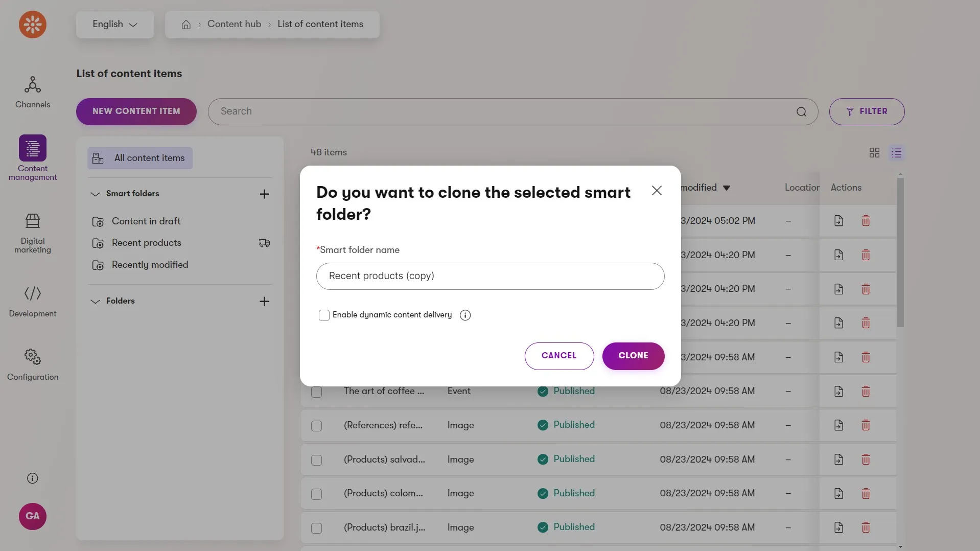Screen dimensions: 980x551
Task: Switch to list view
Action: point(896,153)
